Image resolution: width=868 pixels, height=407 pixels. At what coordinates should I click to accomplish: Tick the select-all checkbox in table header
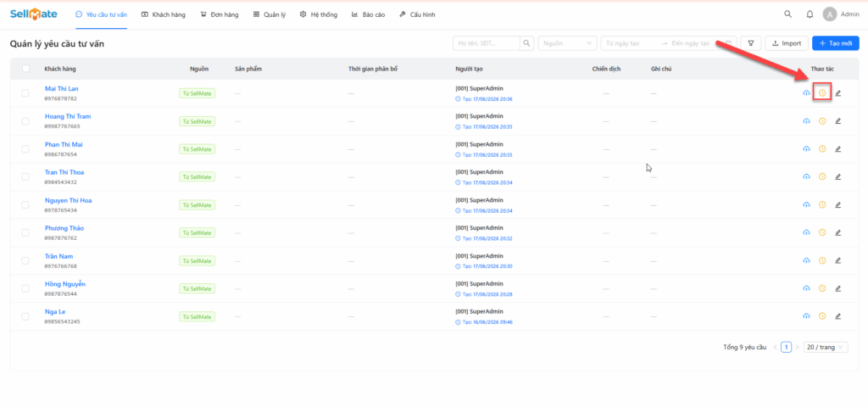click(25, 69)
